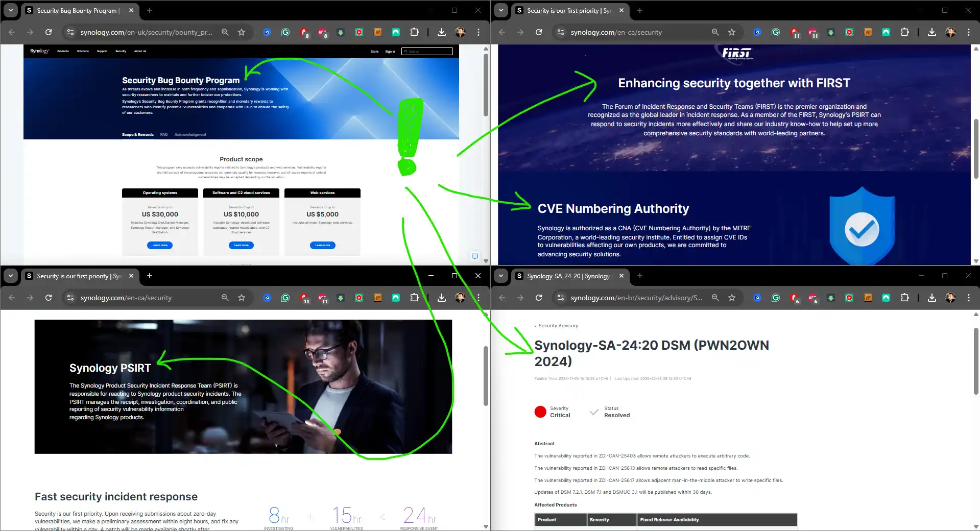Select Synology_SA_24_20 browser tab

(569, 276)
